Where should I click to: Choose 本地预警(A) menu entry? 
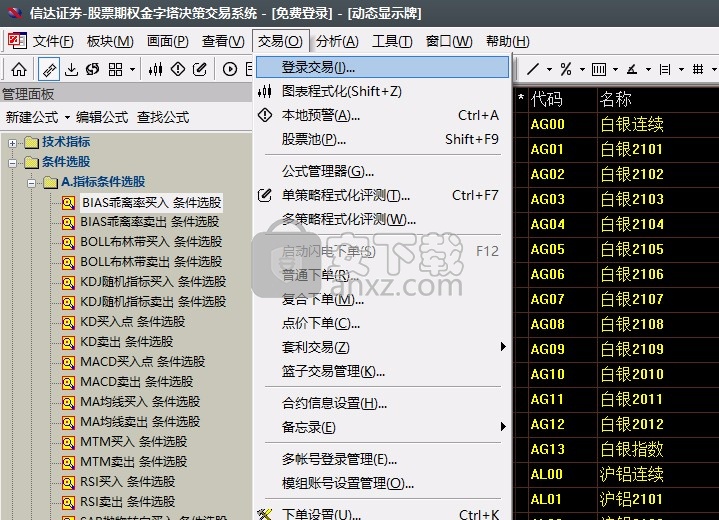[382, 115]
